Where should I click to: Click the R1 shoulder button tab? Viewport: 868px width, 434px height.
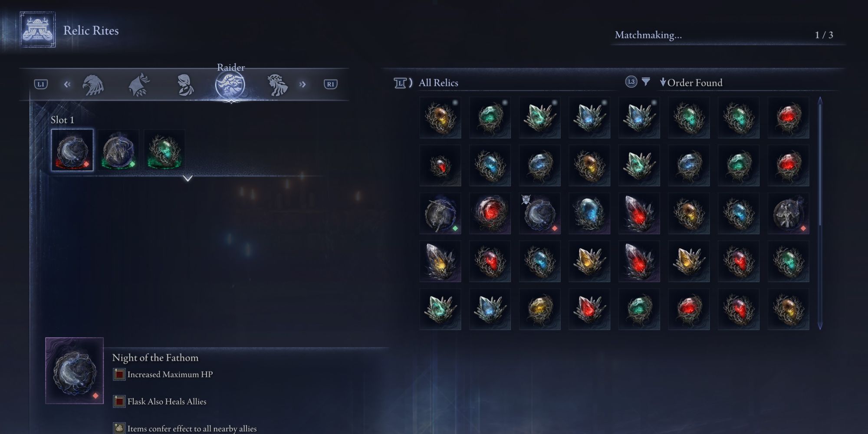pyautogui.click(x=331, y=84)
